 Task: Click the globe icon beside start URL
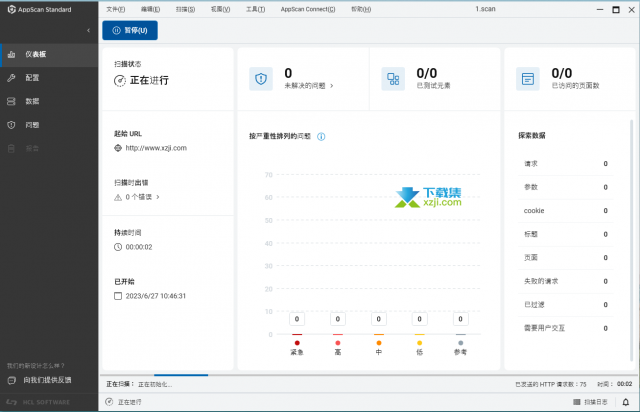click(118, 148)
